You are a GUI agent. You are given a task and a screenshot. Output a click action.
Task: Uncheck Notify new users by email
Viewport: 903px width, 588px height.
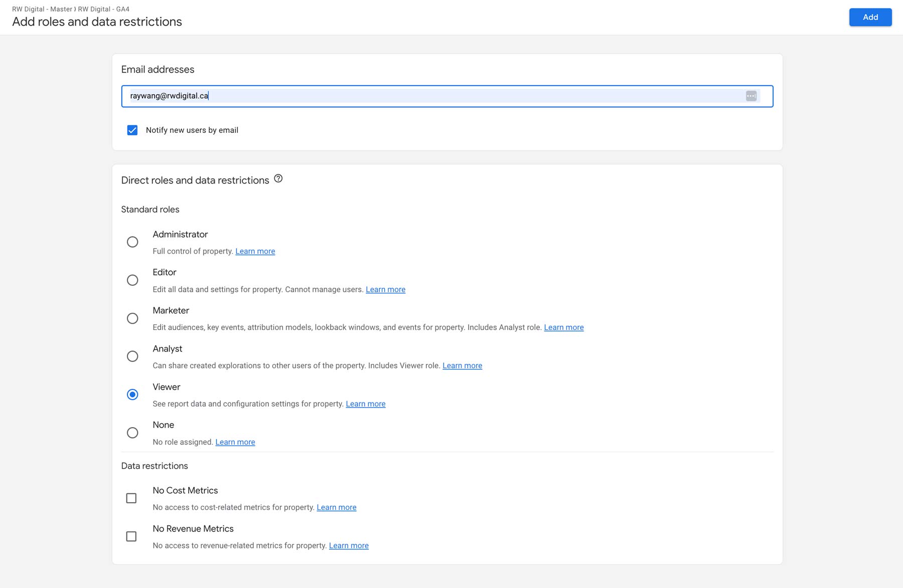(132, 130)
